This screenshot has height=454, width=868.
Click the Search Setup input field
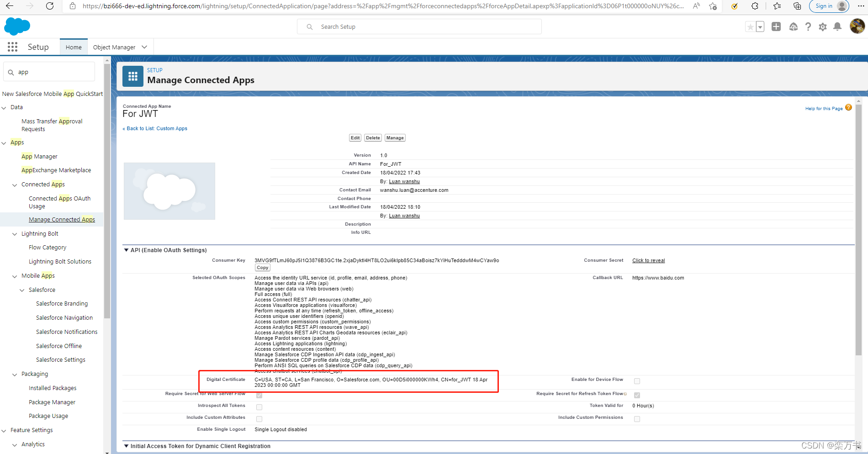pyautogui.click(x=419, y=26)
